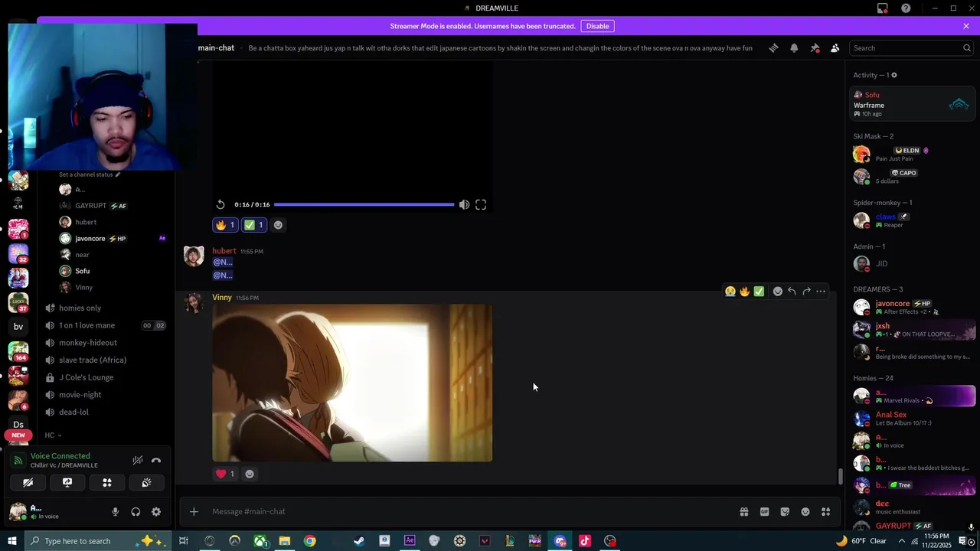The width and height of the screenshot is (980, 551).
Task: Toggle noise suppression in voice panel
Action: (x=138, y=460)
